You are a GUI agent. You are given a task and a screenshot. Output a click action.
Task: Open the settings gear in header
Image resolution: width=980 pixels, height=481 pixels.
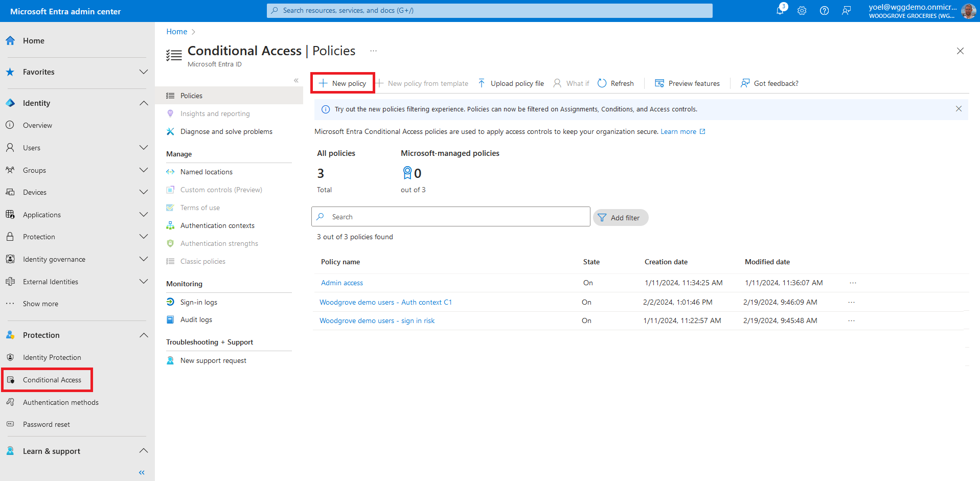click(x=802, y=11)
